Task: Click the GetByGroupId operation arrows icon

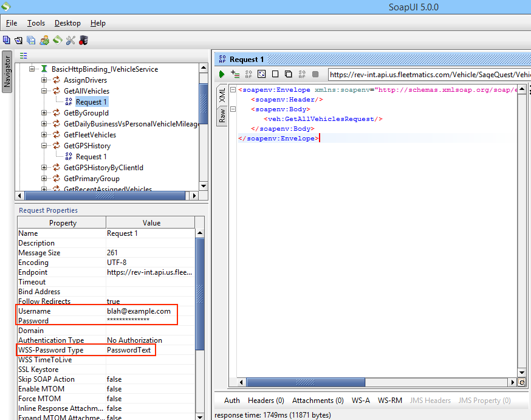Action: pyautogui.click(x=57, y=113)
